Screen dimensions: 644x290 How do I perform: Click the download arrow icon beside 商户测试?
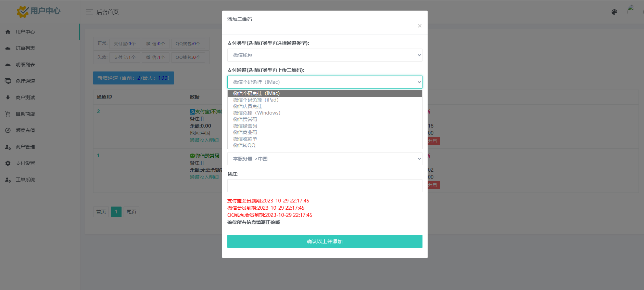pos(8,97)
